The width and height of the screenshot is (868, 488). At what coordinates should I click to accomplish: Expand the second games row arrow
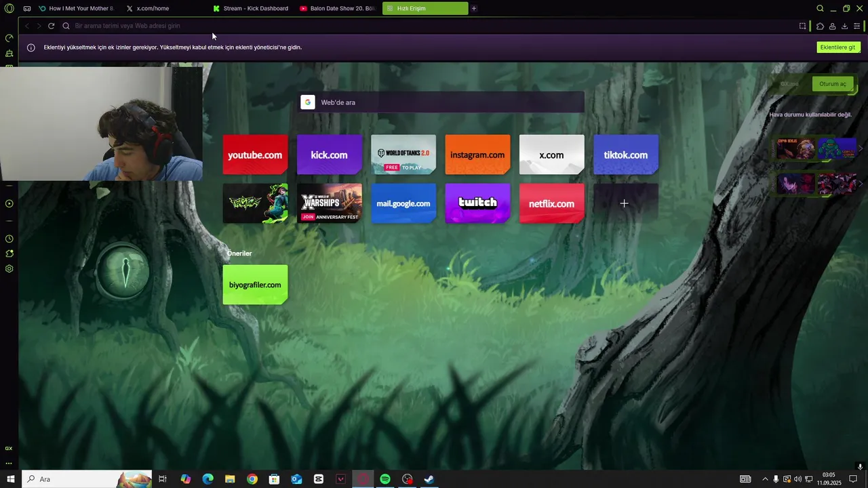click(861, 184)
